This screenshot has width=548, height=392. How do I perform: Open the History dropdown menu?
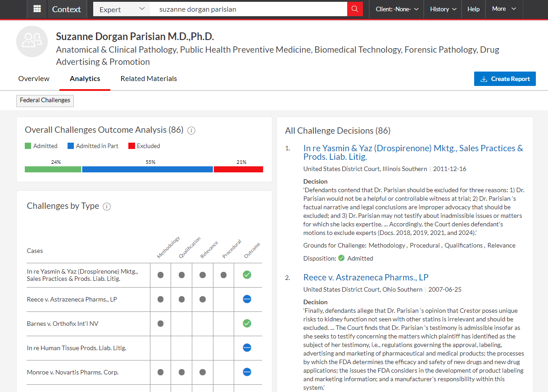443,9
